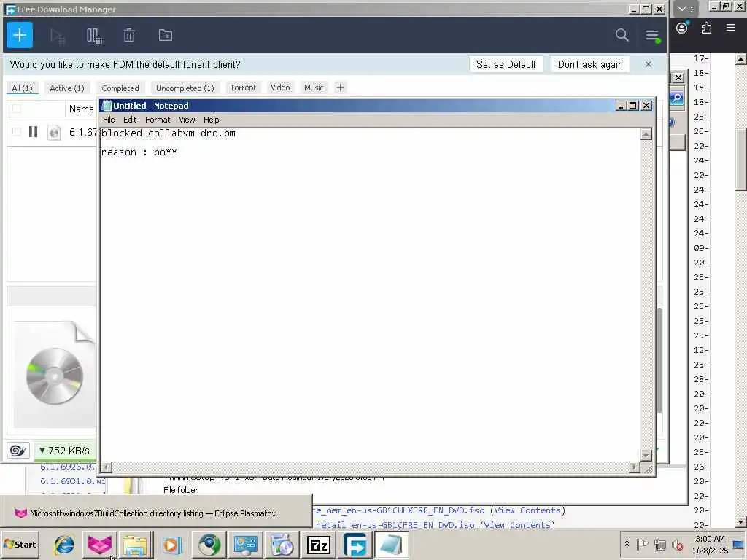Open the 7-Zip taskbar button
747x560 pixels.
319,545
